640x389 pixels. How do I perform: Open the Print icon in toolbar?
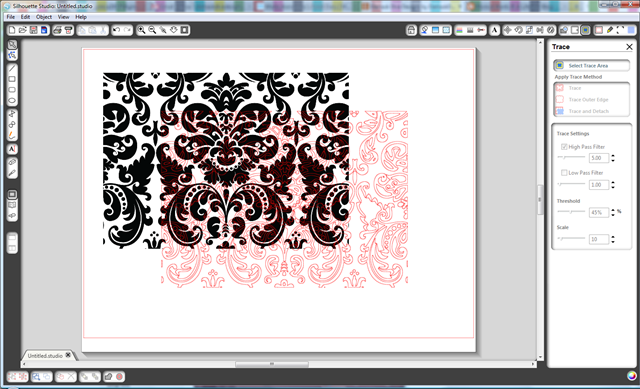58,30
